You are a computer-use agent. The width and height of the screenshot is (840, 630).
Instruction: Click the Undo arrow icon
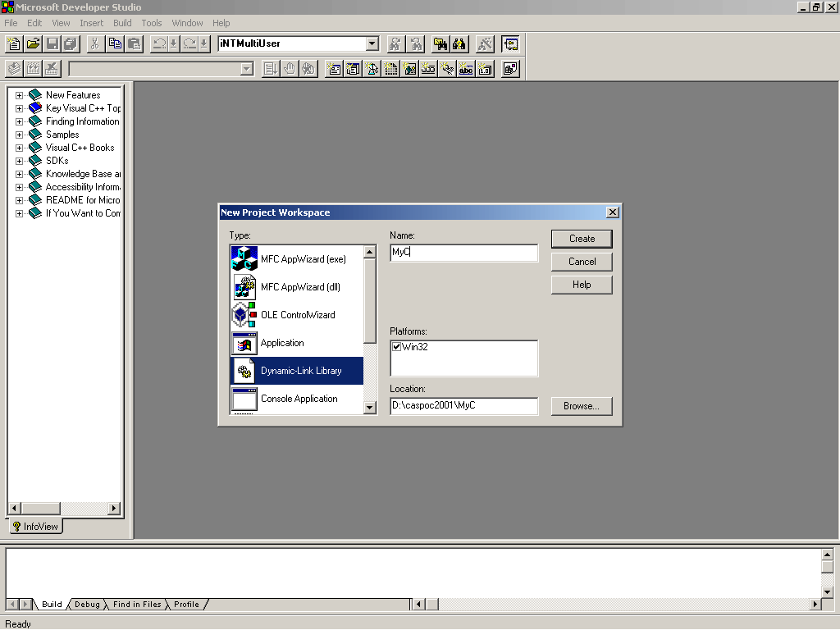[159, 44]
